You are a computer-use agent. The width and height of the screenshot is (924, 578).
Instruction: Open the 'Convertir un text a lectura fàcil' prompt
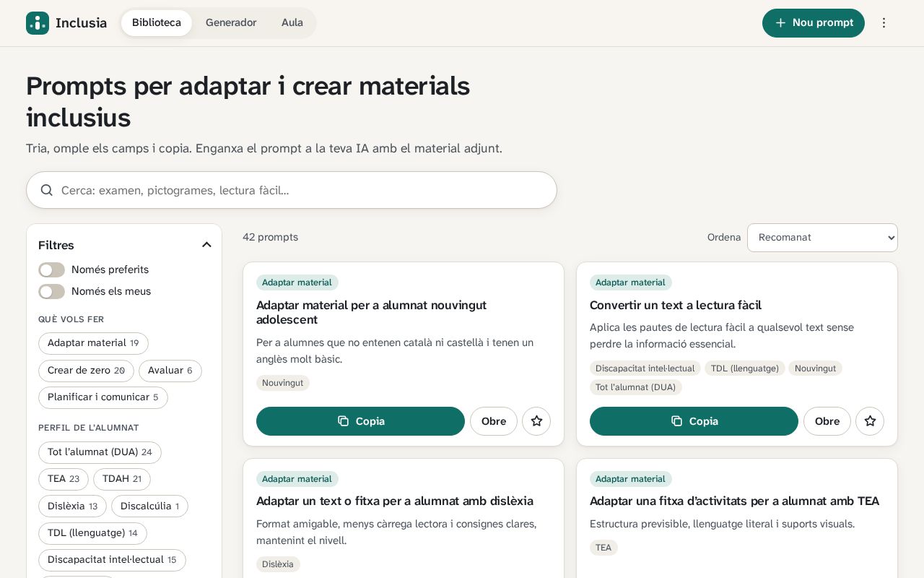(827, 421)
